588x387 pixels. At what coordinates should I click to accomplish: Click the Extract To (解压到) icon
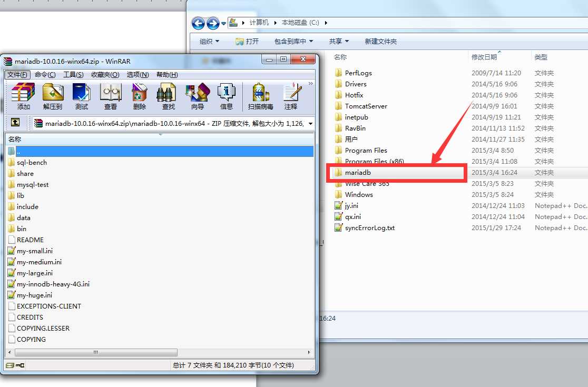click(53, 97)
